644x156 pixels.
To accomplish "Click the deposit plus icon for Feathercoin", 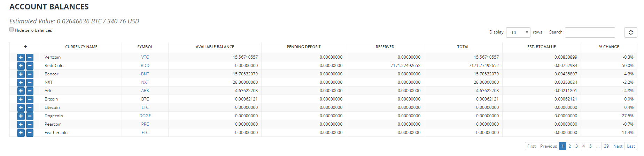I will pyautogui.click(x=21, y=133).
